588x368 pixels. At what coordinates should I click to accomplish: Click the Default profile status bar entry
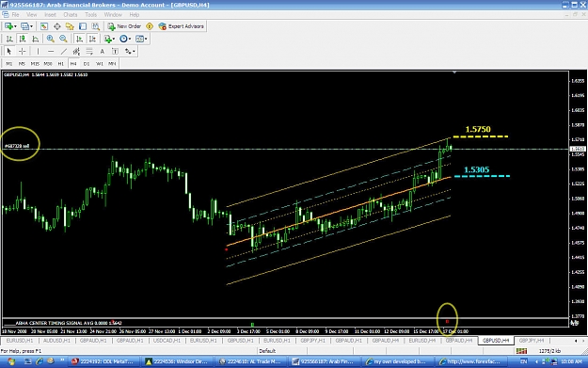267,351
